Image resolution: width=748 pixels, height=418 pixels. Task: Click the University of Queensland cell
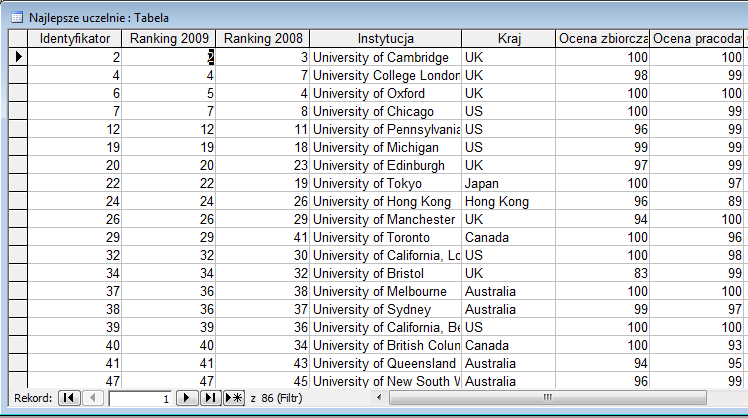coord(385,364)
